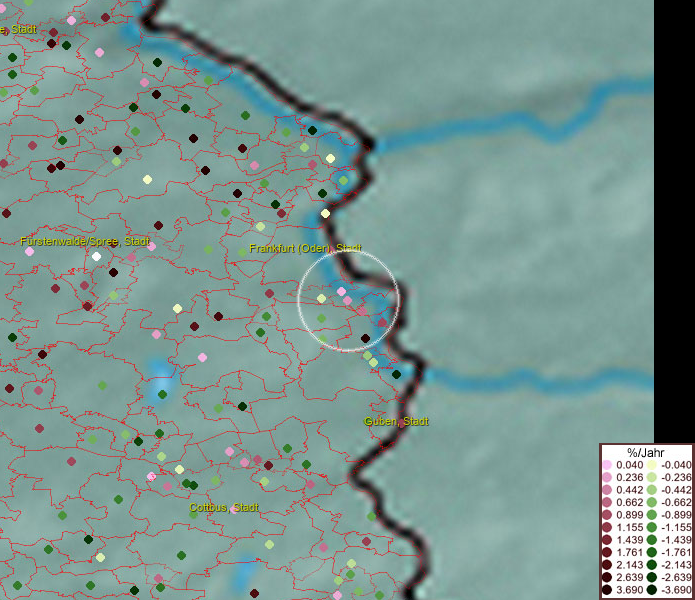Click the Guben, Stadt map label

pyautogui.click(x=396, y=421)
